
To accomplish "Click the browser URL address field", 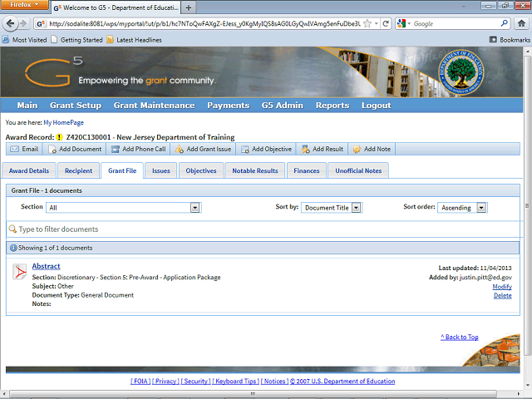I will 204,24.
